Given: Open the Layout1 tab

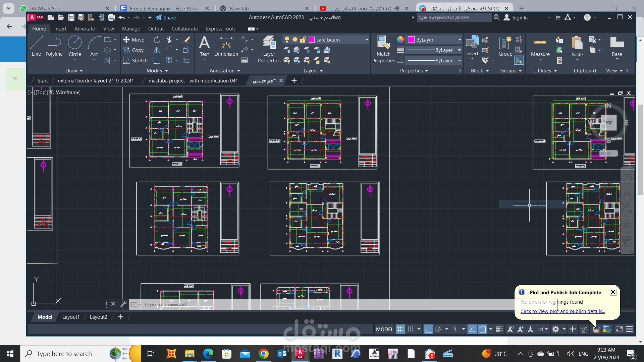Looking at the screenshot, I should (x=71, y=317).
